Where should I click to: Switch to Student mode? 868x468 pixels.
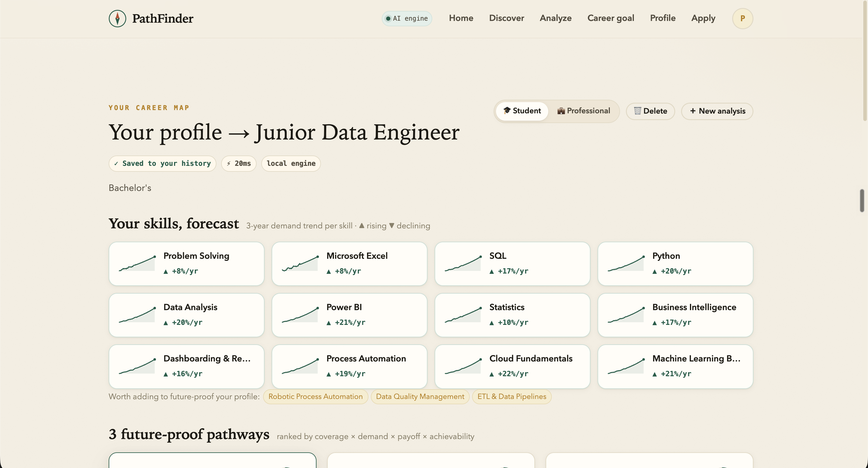click(x=522, y=111)
